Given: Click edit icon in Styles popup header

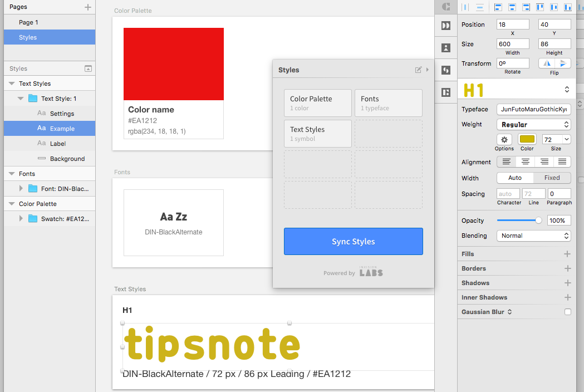Looking at the screenshot, I should click(418, 70).
